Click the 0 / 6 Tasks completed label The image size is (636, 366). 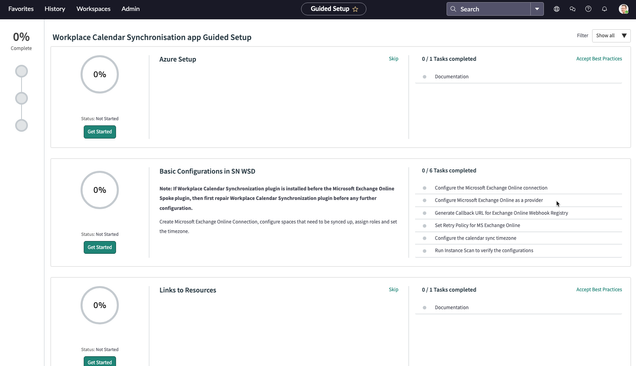click(x=449, y=170)
